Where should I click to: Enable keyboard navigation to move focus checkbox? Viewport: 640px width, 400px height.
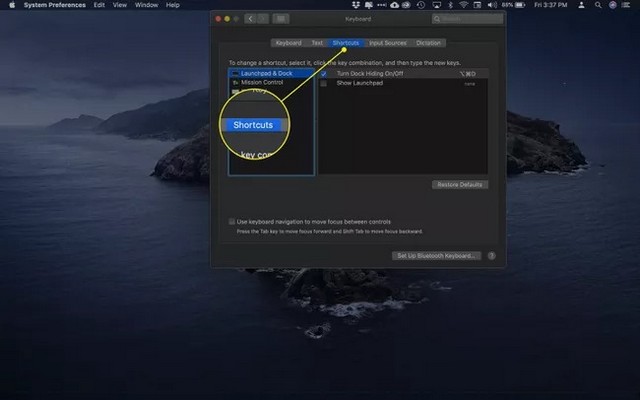[x=231, y=221]
